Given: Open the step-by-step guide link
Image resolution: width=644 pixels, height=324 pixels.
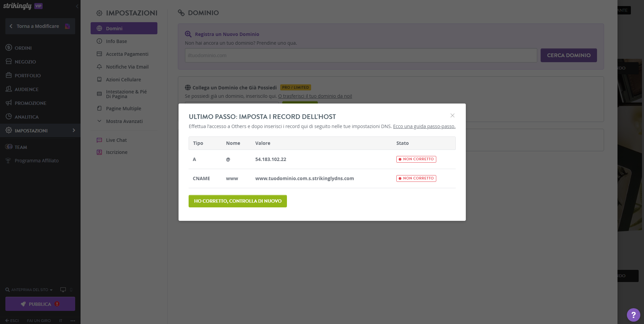Looking at the screenshot, I should (x=424, y=126).
